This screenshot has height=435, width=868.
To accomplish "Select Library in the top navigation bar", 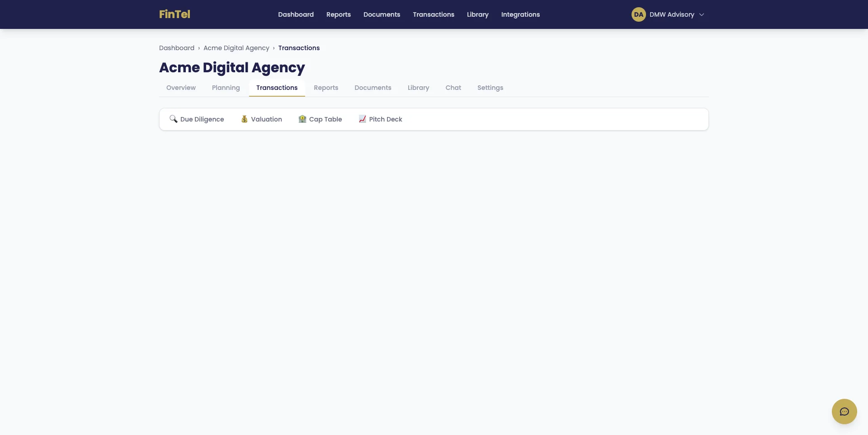I will [477, 14].
